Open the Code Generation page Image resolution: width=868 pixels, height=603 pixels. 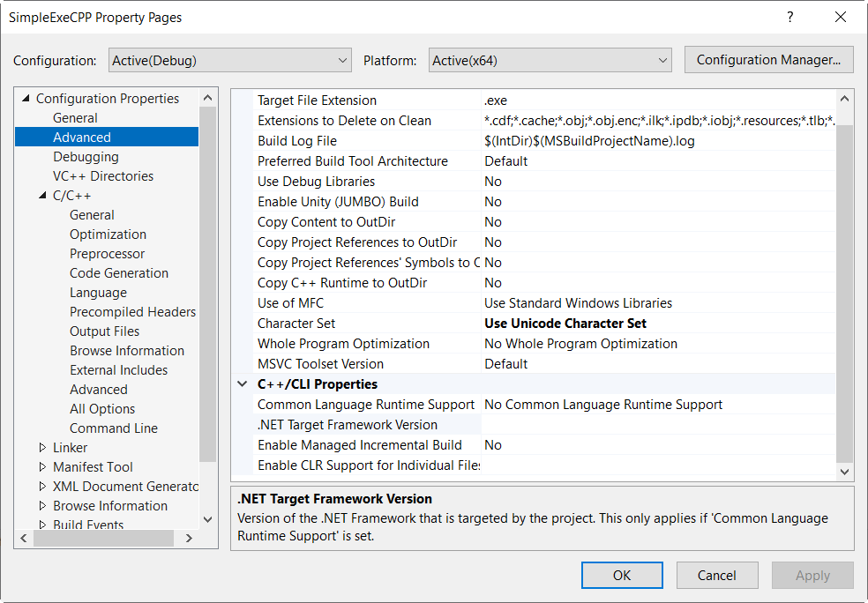[x=119, y=273]
